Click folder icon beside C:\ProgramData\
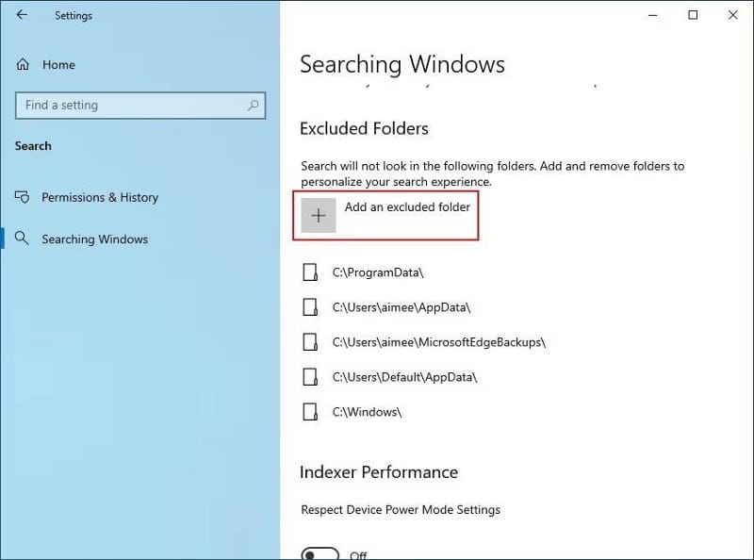Image resolution: width=754 pixels, height=560 pixels. click(x=310, y=272)
